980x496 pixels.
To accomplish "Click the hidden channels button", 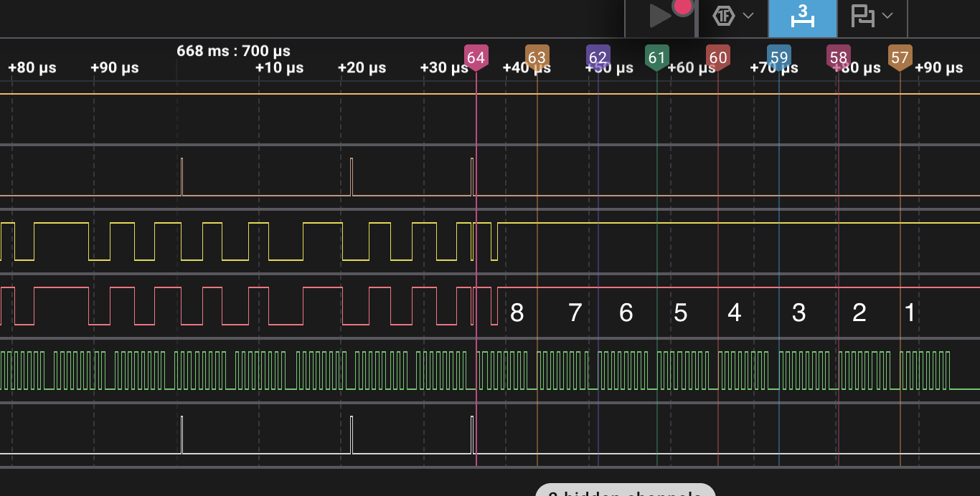I will pyautogui.click(x=625, y=490).
